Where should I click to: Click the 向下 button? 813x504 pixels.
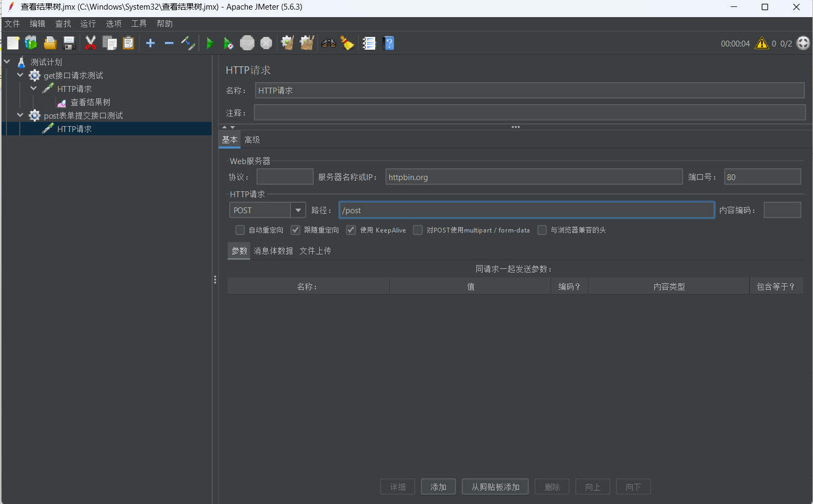coord(633,487)
